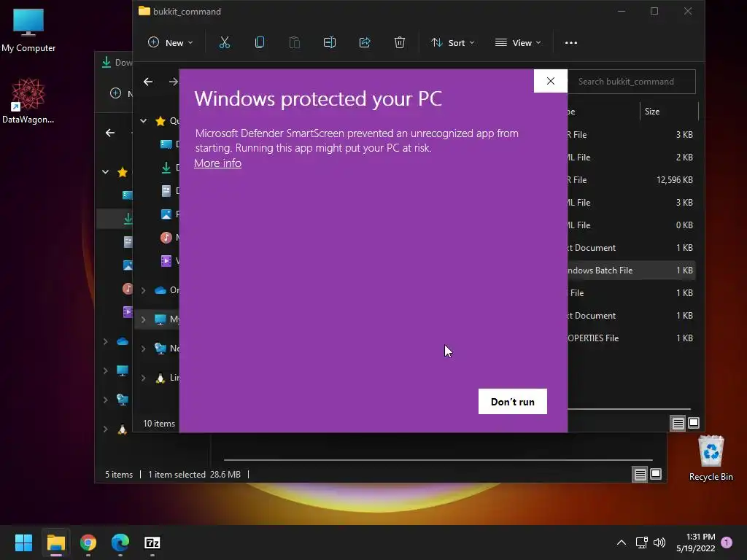Click the volume speaker tray icon
Screen dimensions: 747x560
click(x=659, y=542)
